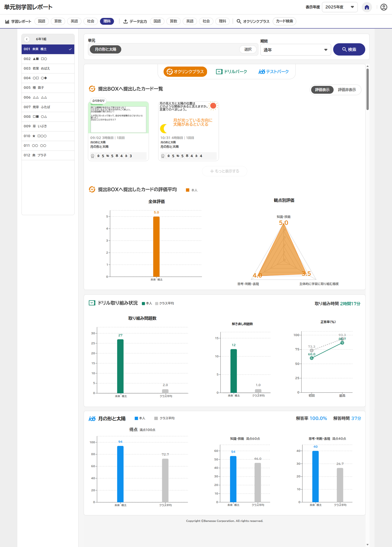Screen dimensions: 392x547
Task: Open the テストパーク tab
Action: tap(274, 72)
